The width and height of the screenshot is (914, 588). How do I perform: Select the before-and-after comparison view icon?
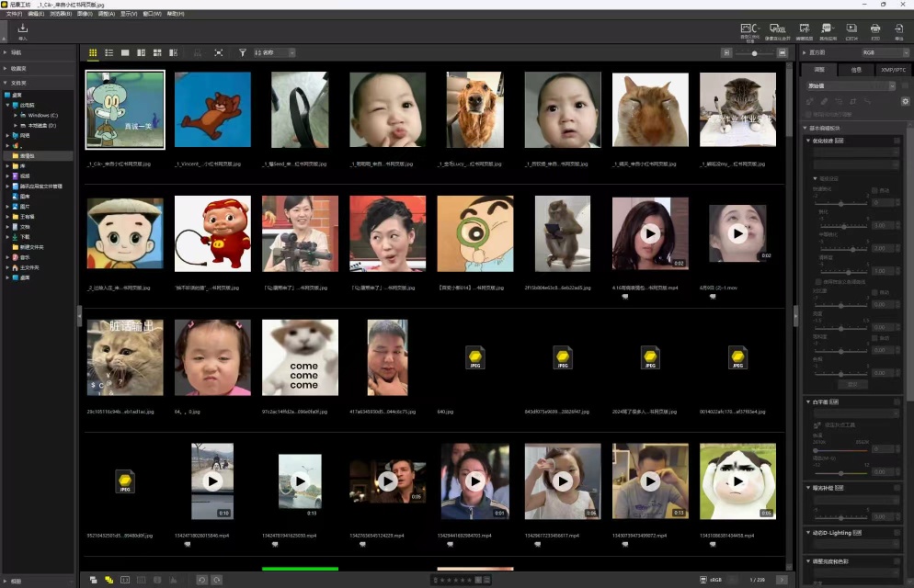click(173, 53)
